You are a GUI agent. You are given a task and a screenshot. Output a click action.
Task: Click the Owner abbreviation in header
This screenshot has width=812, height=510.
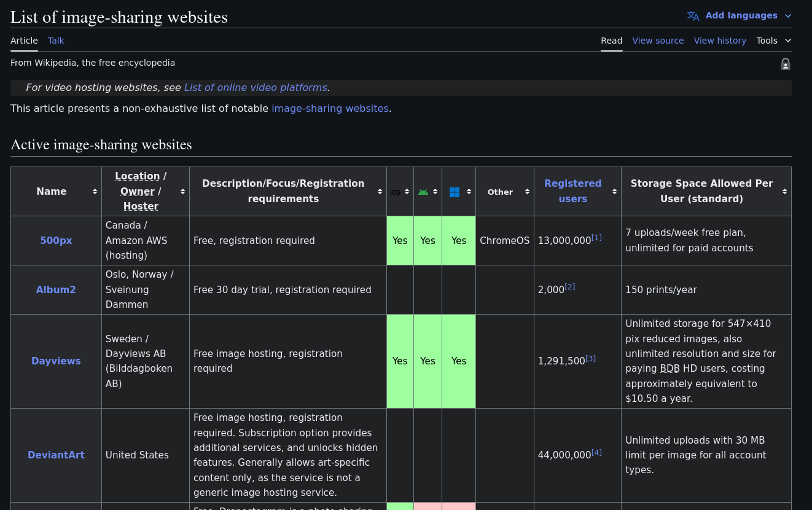tap(138, 192)
